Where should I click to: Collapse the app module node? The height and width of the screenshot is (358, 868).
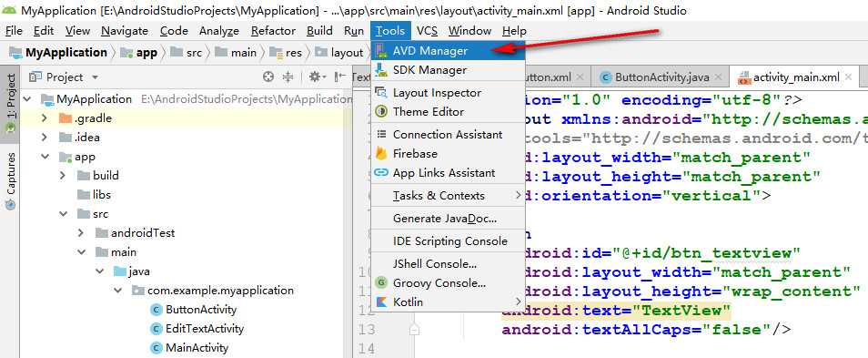coord(45,157)
